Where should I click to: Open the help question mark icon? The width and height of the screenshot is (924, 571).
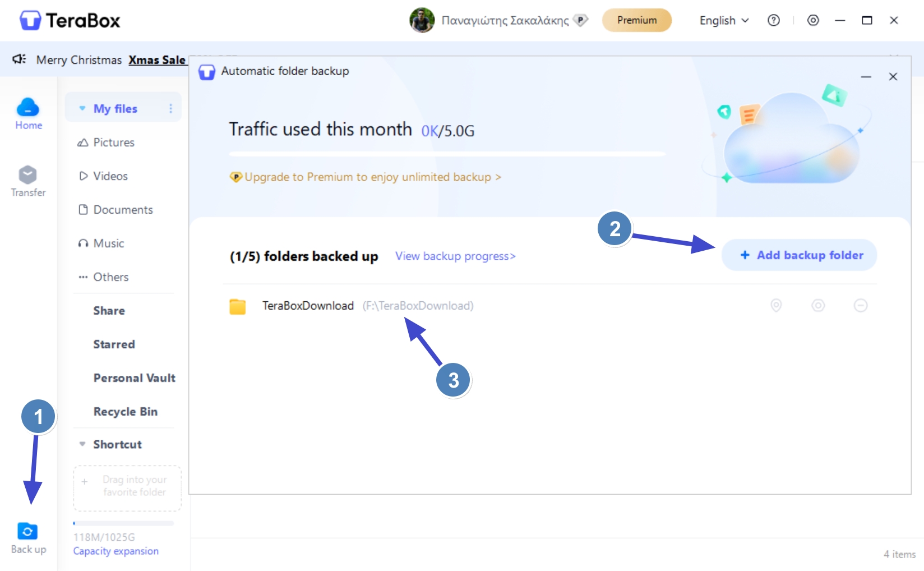[774, 20]
